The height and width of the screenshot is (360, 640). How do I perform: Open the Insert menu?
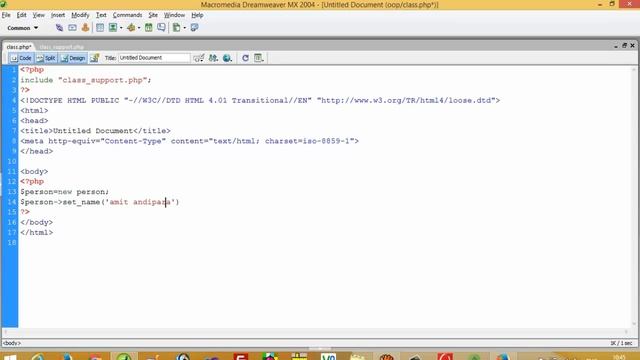[x=58, y=15]
